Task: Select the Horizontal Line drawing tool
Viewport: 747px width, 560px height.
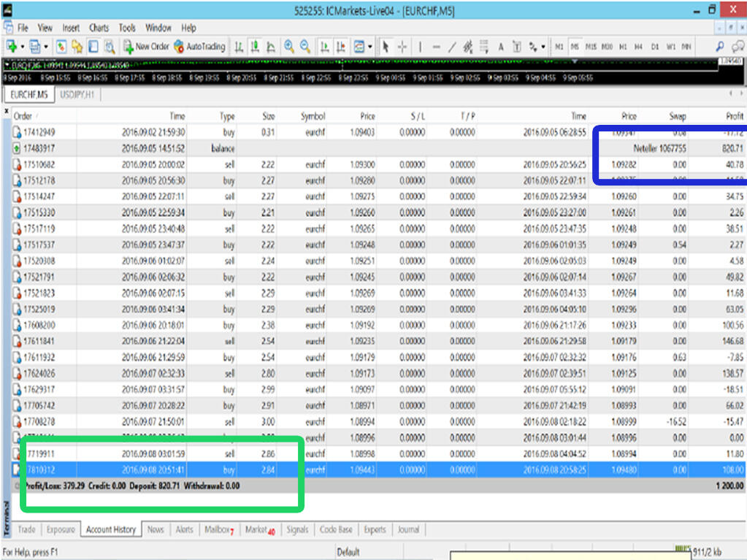Action: click(436, 47)
